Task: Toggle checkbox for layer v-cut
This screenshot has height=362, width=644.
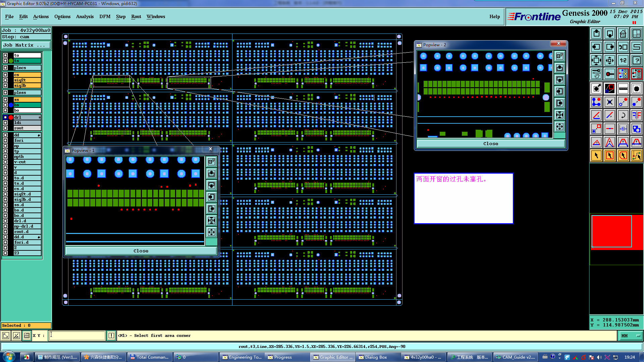Action: click(5, 162)
